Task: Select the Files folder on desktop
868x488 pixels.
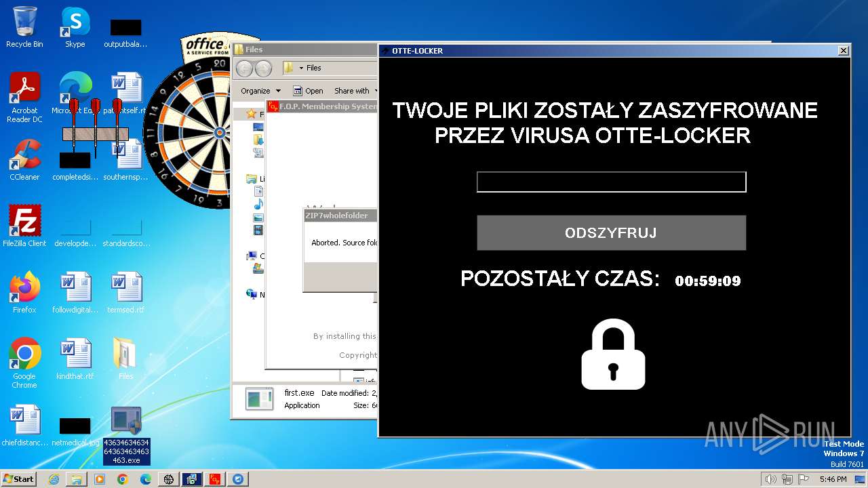Action: pyautogui.click(x=125, y=359)
